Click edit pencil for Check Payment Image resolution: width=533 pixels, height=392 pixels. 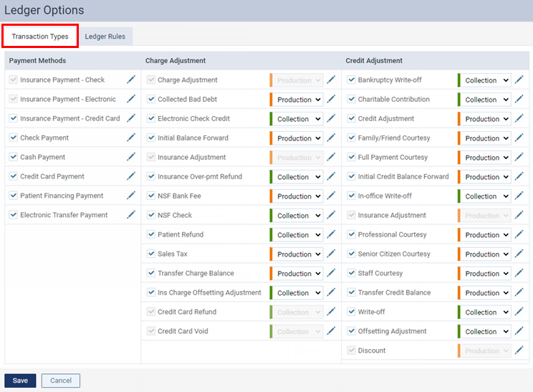point(131,138)
